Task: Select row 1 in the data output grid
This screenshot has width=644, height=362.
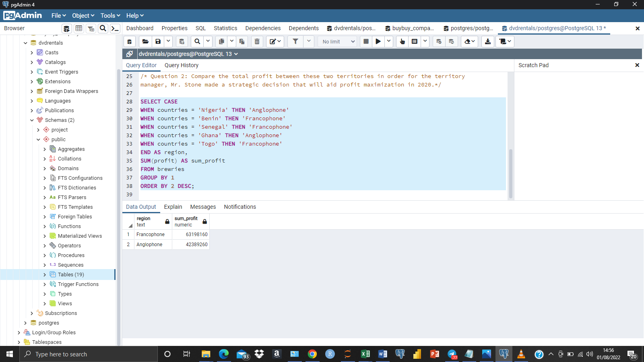Action: coord(128,234)
